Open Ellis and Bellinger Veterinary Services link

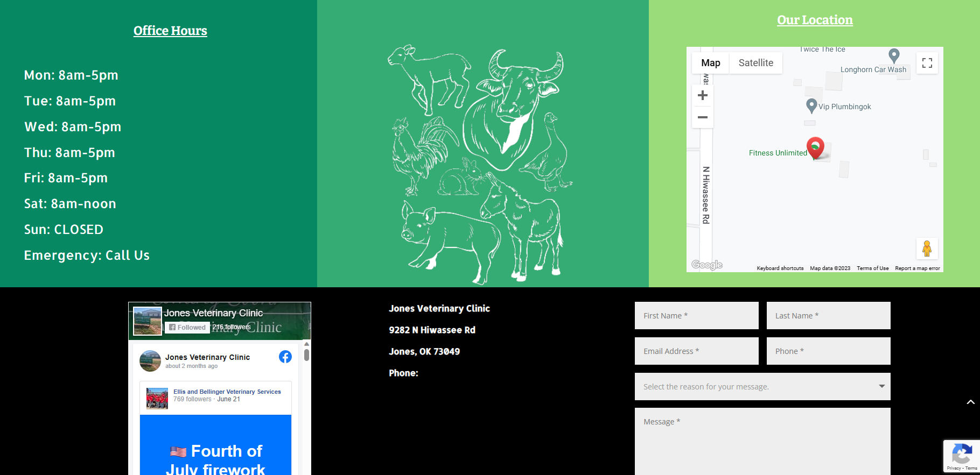pos(227,392)
